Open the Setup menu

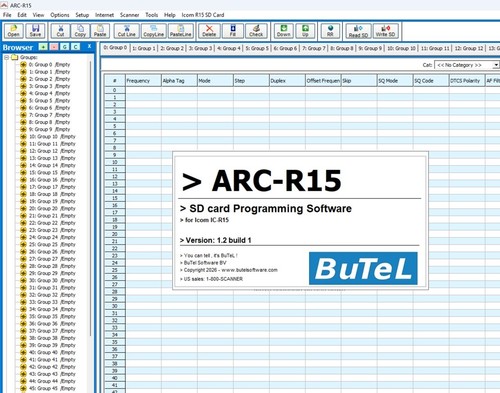click(x=82, y=15)
